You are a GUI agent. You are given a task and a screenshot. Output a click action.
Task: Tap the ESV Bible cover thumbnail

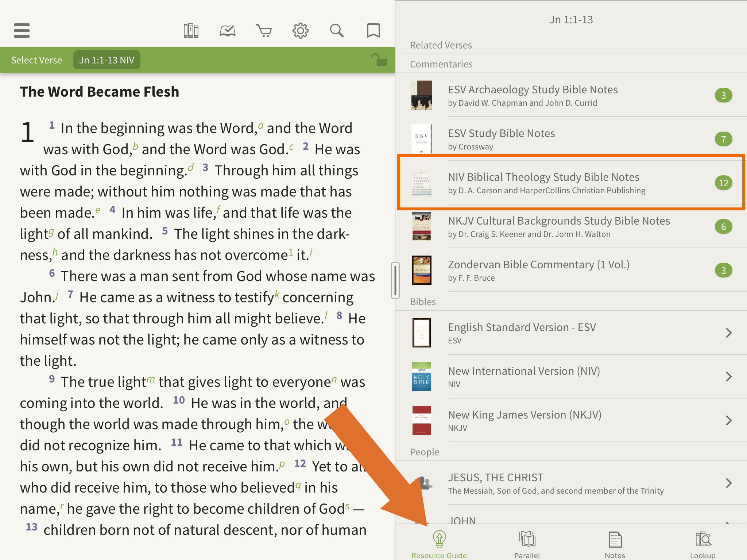(421, 333)
